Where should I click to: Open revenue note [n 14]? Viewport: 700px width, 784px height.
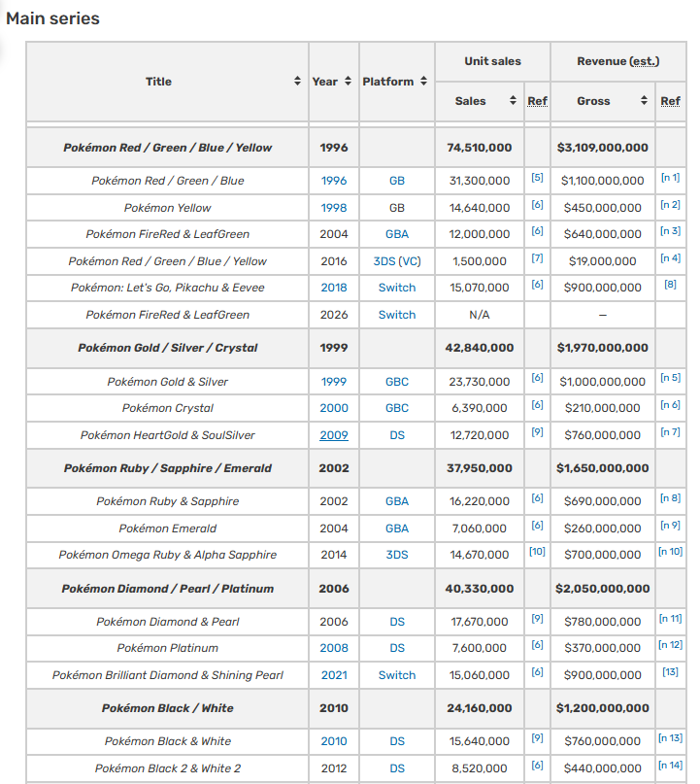(x=670, y=765)
